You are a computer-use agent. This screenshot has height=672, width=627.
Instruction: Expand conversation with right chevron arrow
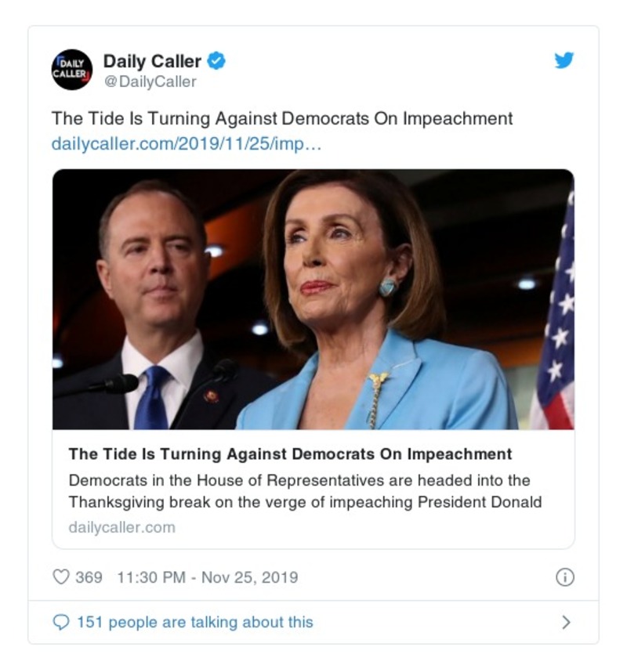[x=566, y=622]
